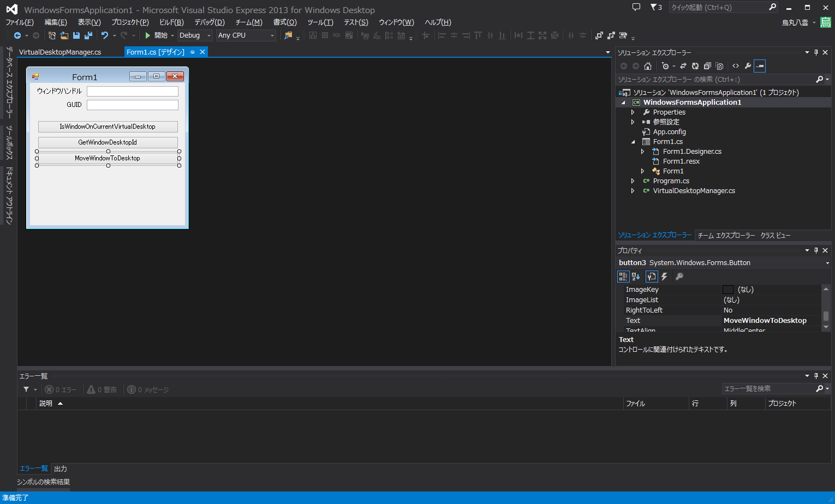835x504 pixels.
Task: Click the error list filter funnel icon
Action: [26, 389]
